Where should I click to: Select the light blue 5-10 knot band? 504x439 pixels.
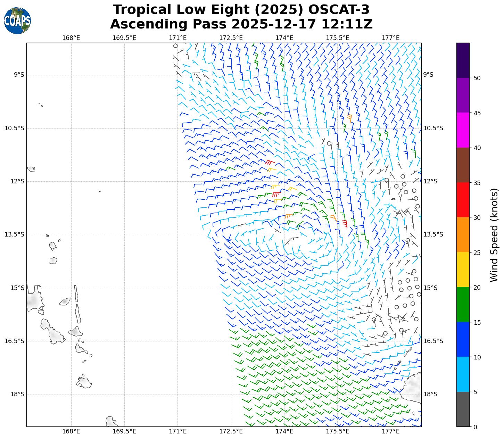(x=463, y=374)
